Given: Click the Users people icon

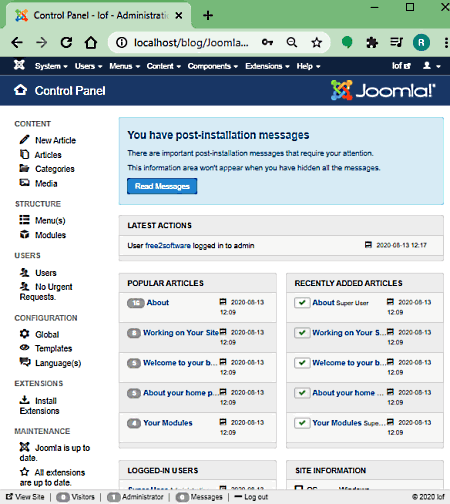Looking at the screenshot, I should click(x=24, y=272).
